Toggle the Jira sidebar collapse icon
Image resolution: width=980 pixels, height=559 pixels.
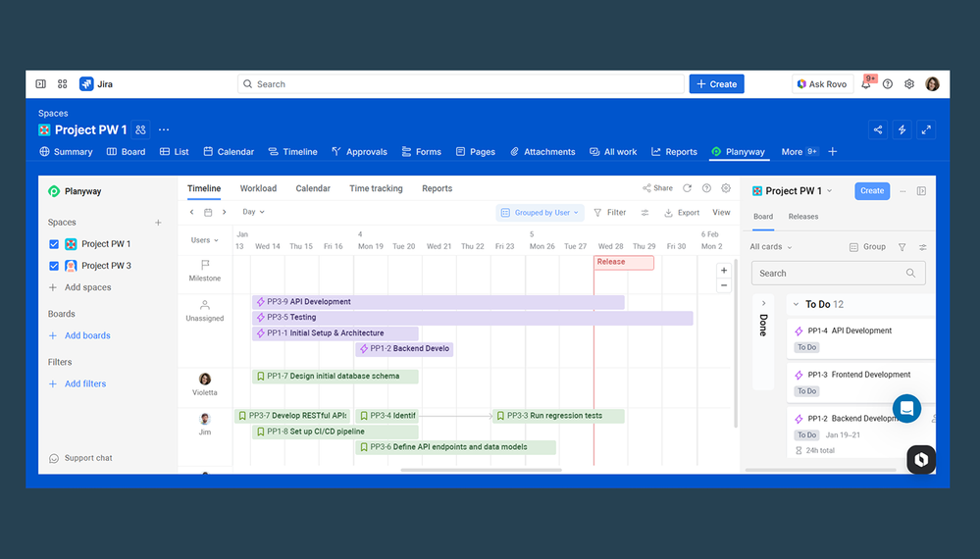40,83
